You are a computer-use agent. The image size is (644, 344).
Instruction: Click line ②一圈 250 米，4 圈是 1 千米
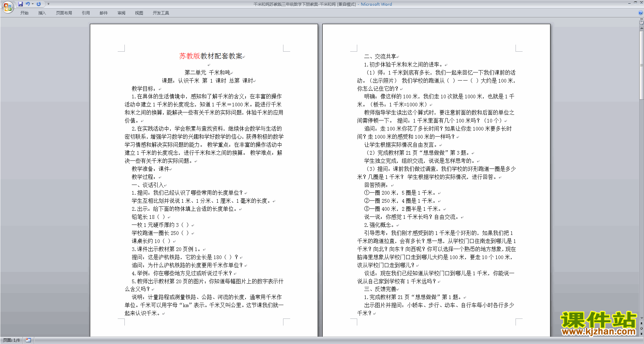click(400, 201)
